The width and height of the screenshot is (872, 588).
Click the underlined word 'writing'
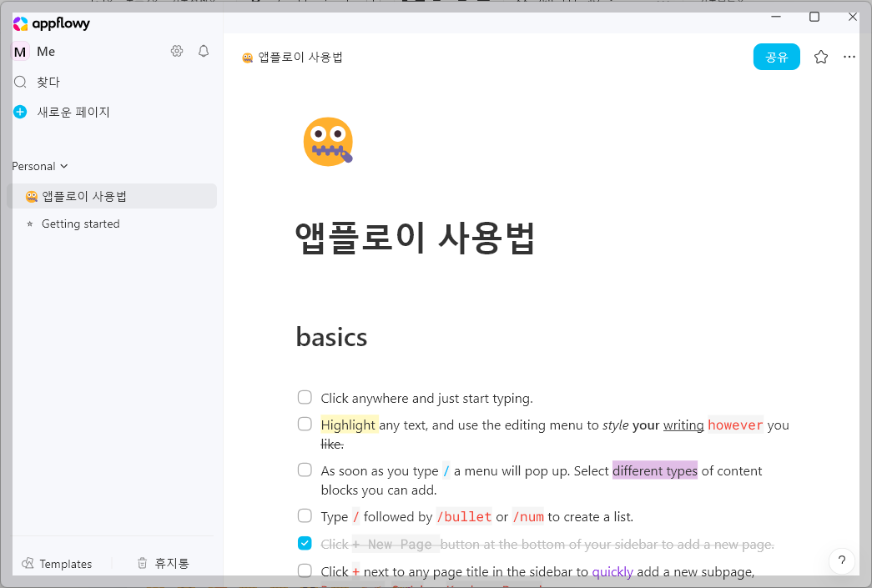pyautogui.click(x=683, y=425)
